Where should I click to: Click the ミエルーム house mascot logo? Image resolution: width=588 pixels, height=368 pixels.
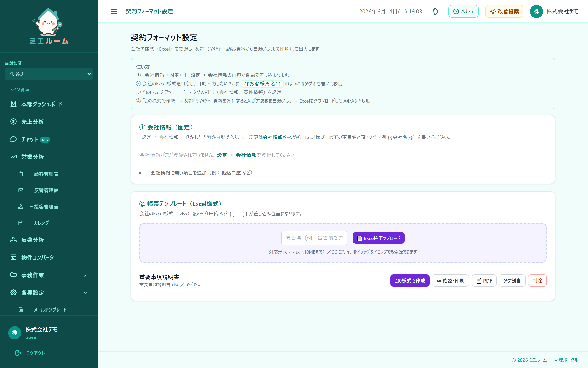(49, 26)
